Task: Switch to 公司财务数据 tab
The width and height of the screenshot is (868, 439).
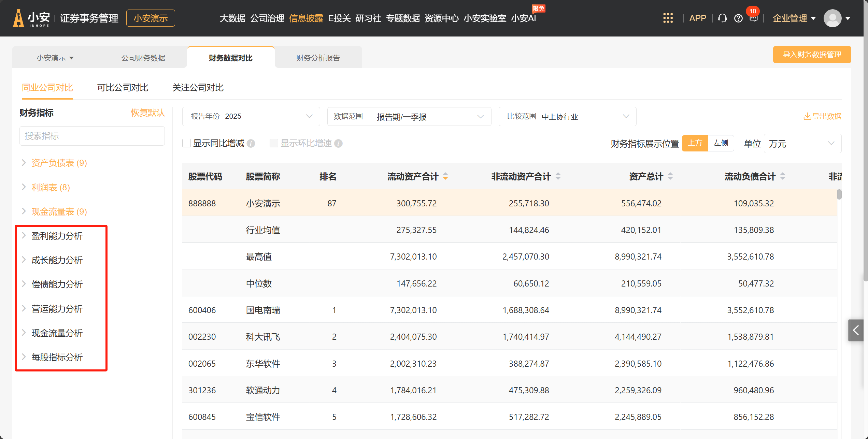Action: 143,58
